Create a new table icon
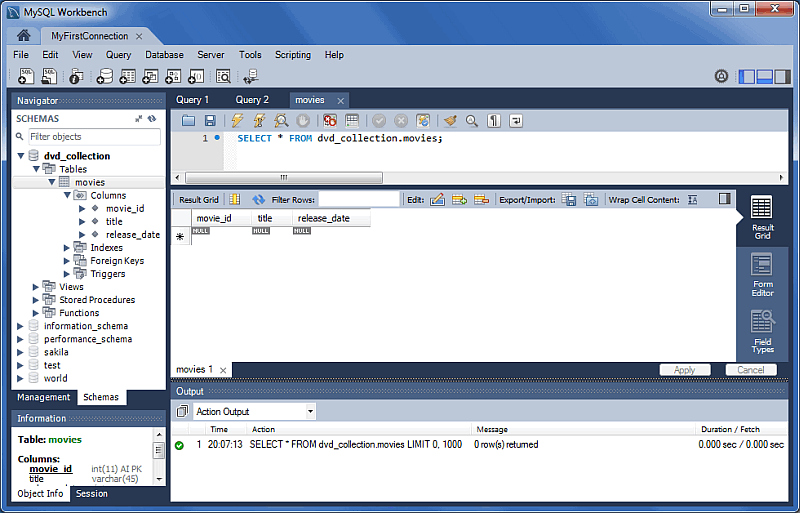The height and width of the screenshot is (513, 800). [x=127, y=76]
